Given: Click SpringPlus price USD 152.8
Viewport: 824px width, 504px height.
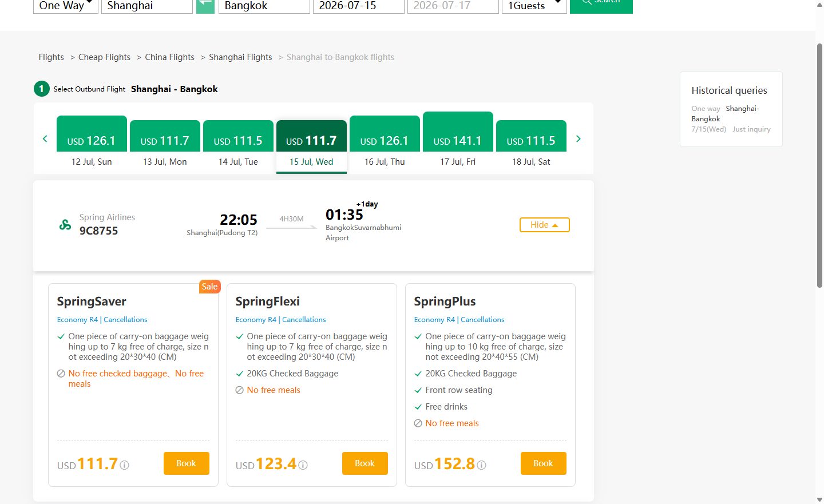Looking at the screenshot, I should (445, 464).
